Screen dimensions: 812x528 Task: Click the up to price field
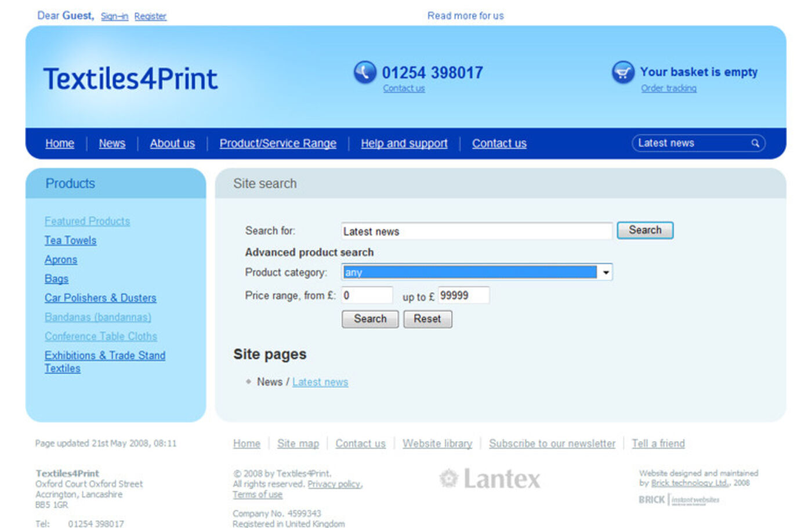463,295
